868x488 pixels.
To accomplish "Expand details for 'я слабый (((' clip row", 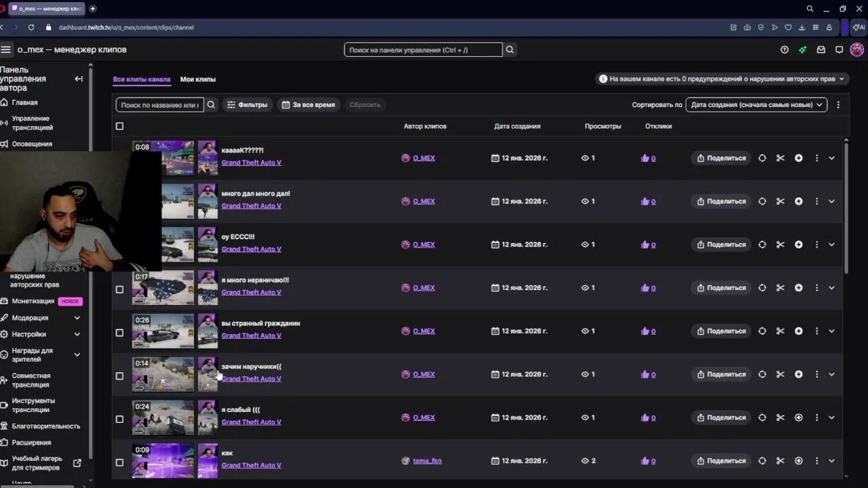I will click(x=832, y=418).
